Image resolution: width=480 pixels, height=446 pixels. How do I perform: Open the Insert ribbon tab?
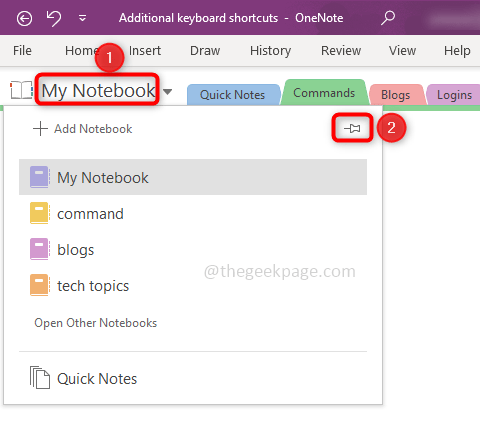coord(145,51)
